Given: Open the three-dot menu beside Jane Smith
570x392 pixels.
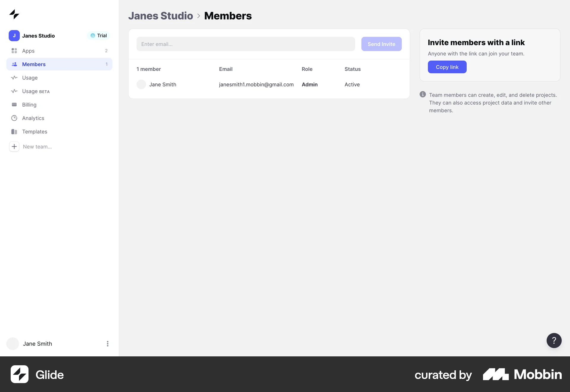Looking at the screenshot, I should [x=107, y=344].
